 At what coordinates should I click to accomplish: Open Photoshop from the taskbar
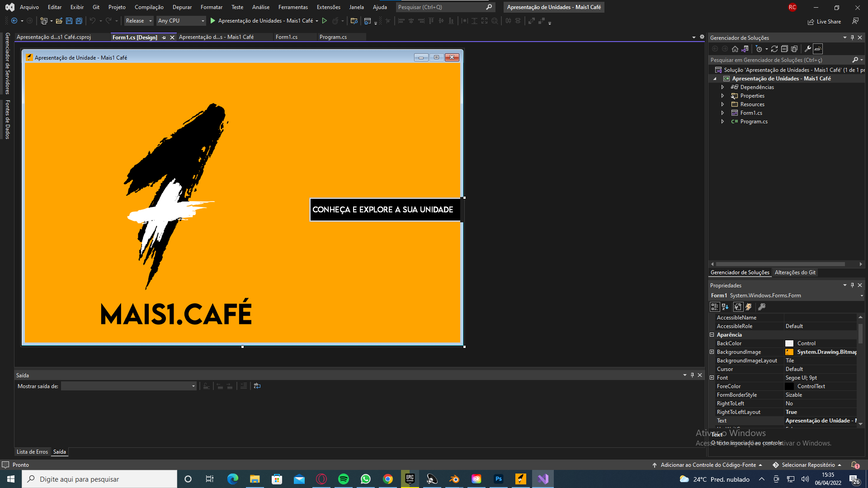point(499,479)
